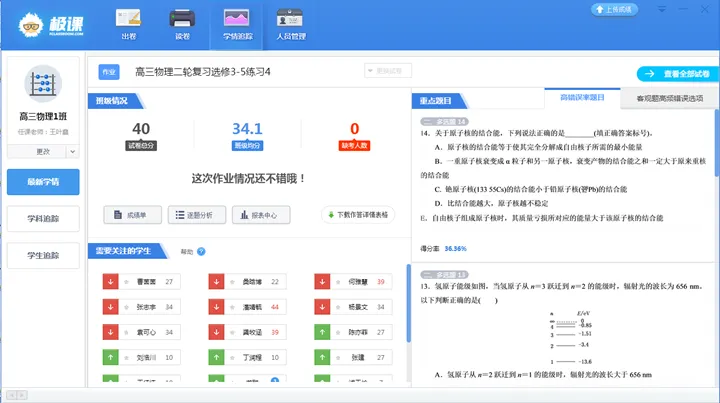The width and height of the screenshot is (720, 403).
Task: Star the student with score 44
Action: click(x=232, y=307)
